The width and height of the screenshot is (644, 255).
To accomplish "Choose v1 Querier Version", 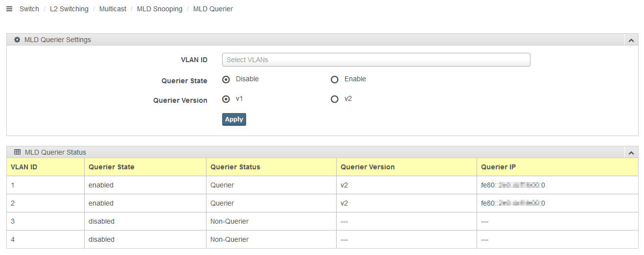I will pyautogui.click(x=226, y=99).
